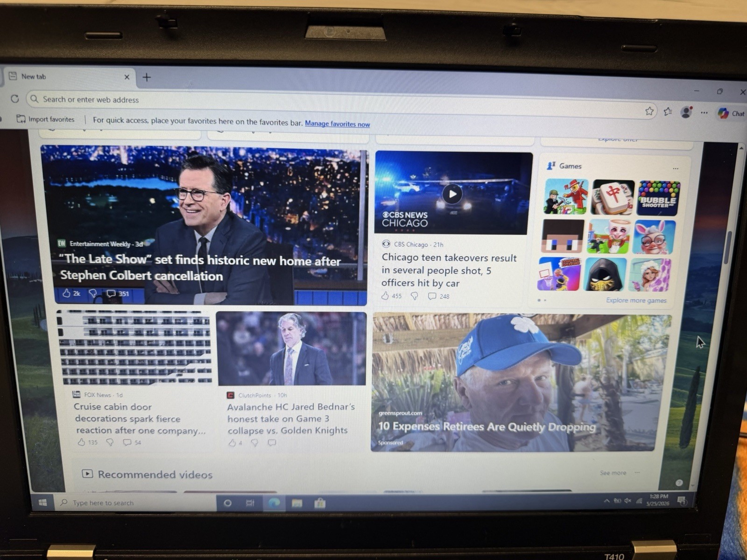The height and width of the screenshot is (560, 747).
Task: Expand the system tray hidden icons chevron
Action: point(606,501)
